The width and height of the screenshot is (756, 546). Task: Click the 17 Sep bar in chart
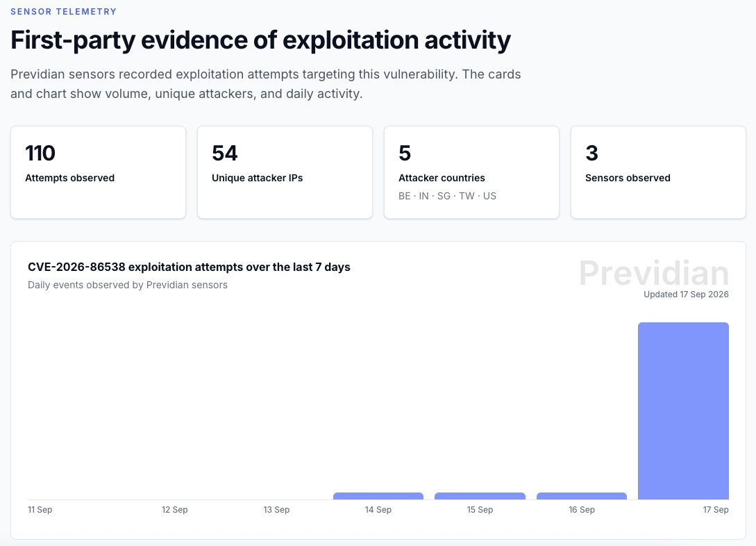pyautogui.click(x=683, y=411)
